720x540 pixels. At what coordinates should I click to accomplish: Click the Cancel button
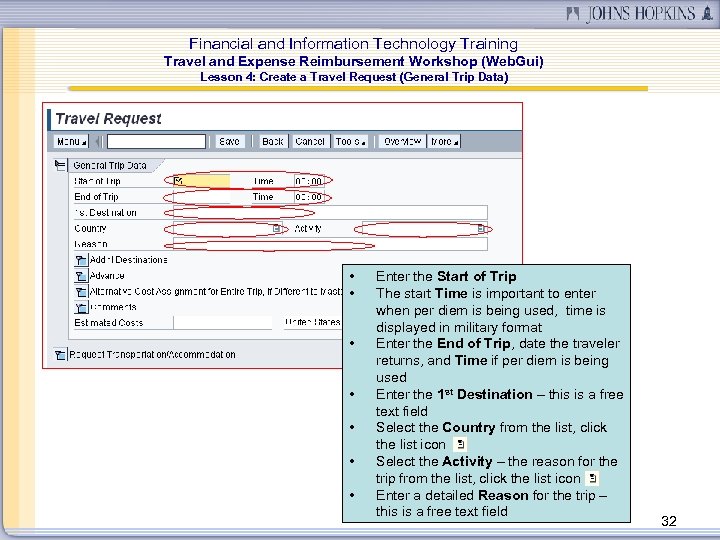point(310,141)
